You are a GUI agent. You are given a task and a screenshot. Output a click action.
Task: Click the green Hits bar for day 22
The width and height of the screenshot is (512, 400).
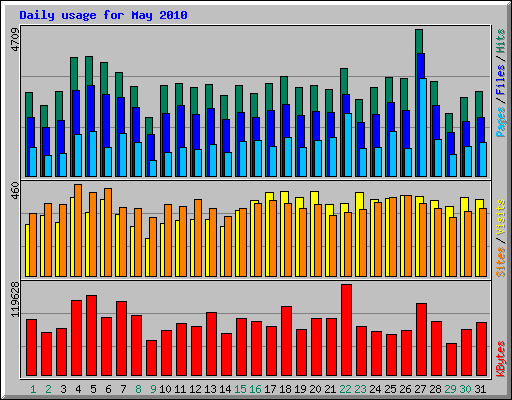pos(344,81)
